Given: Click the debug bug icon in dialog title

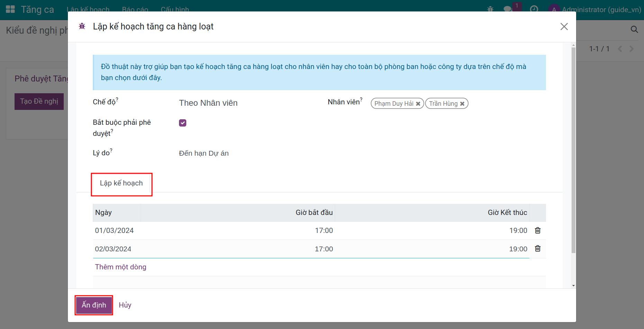Looking at the screenshot, I should point(82,26).
